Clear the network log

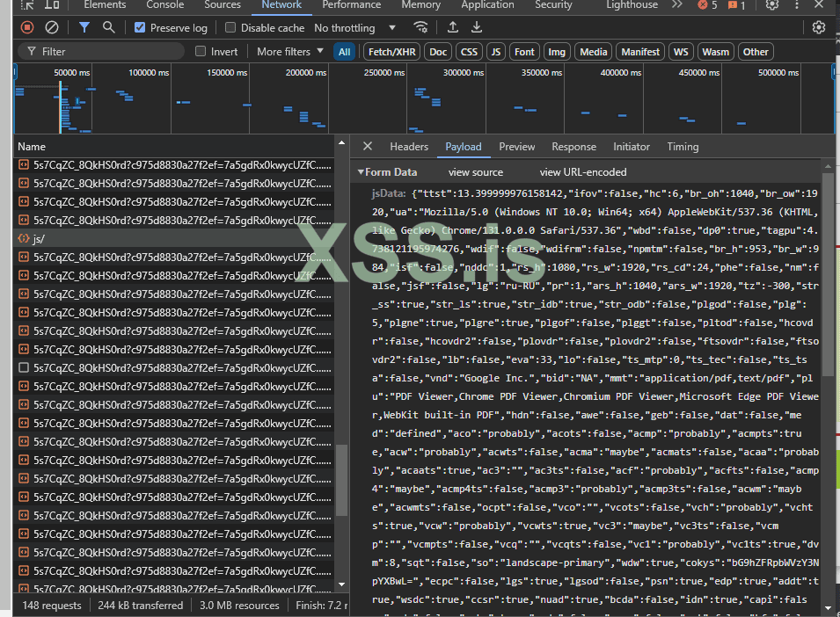tap(52, 28)
